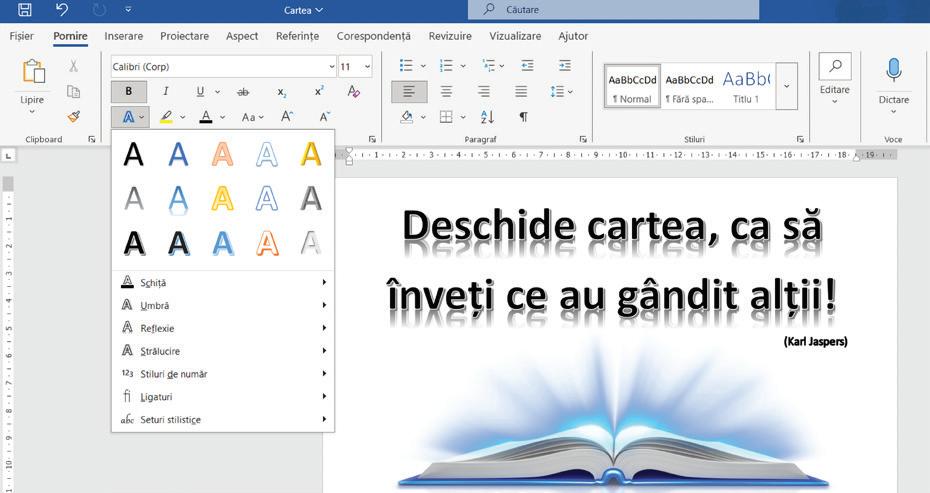Click in the Căutare search box

[x=613, y=10]
